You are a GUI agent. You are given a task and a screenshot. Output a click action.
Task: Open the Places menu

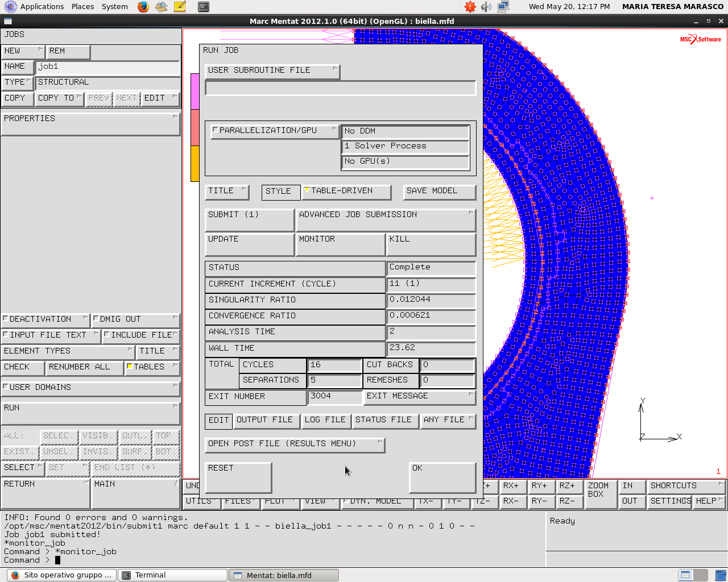point(83,7)
